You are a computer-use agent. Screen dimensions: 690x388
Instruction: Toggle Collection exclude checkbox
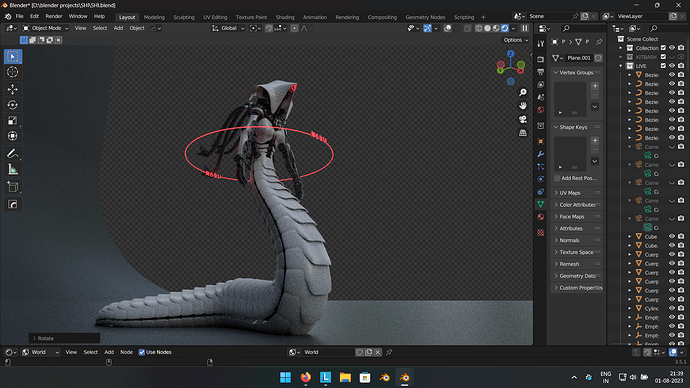[x=663, y=48]
